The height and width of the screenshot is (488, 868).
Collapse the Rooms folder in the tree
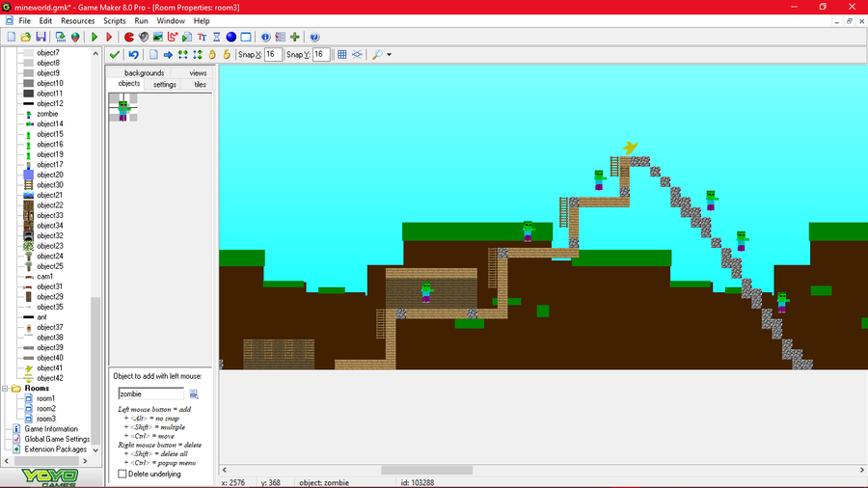5,389
